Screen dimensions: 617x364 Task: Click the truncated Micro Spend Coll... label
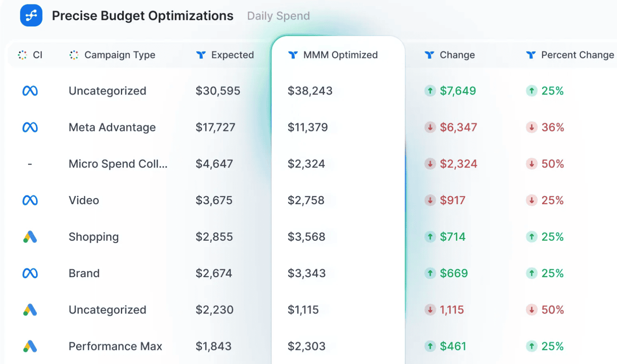(118, 163)
